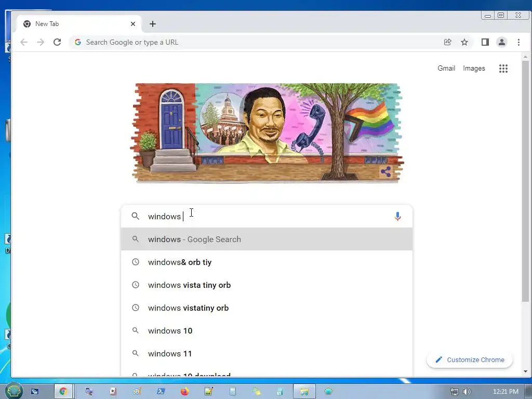Bookmark this tab with star icon
This screenshot has height=399, width=532.
(x=464, y=42)
